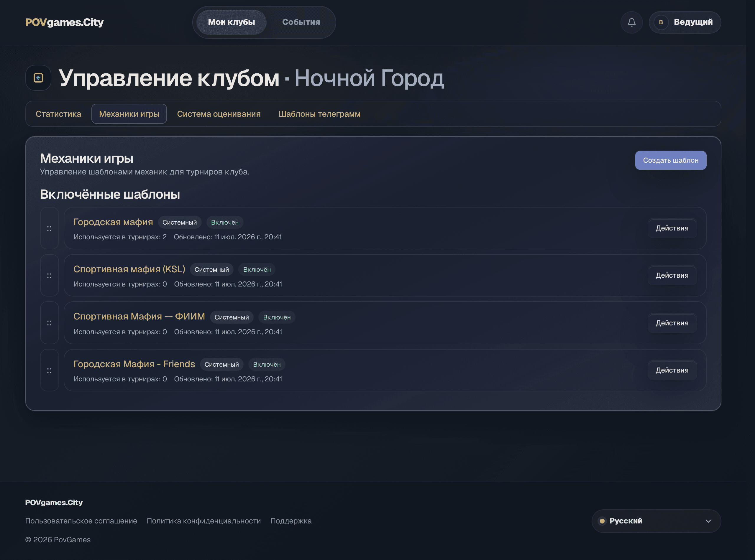Open Действия menu for Городская Мафия - Friends

(x=672, y=370)
